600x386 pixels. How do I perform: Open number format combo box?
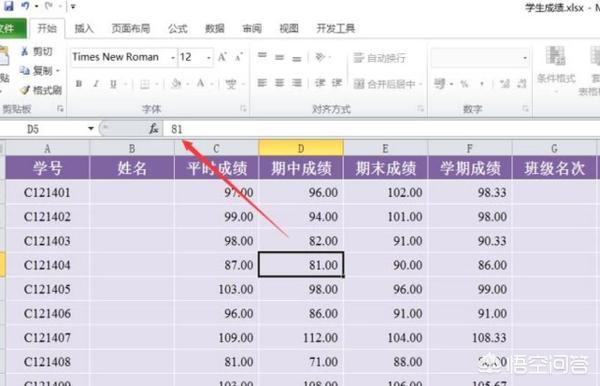point(480,58)
